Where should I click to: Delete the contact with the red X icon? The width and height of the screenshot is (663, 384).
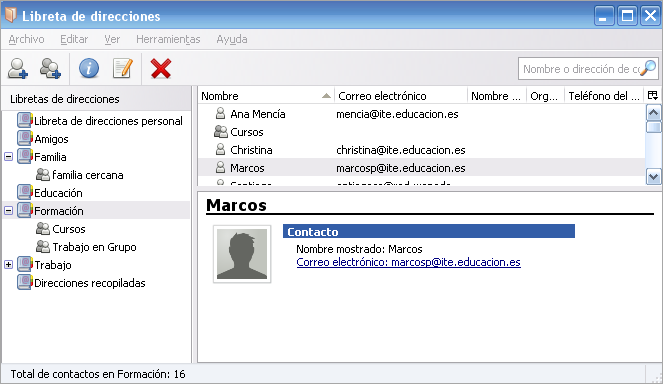[161, 68]
